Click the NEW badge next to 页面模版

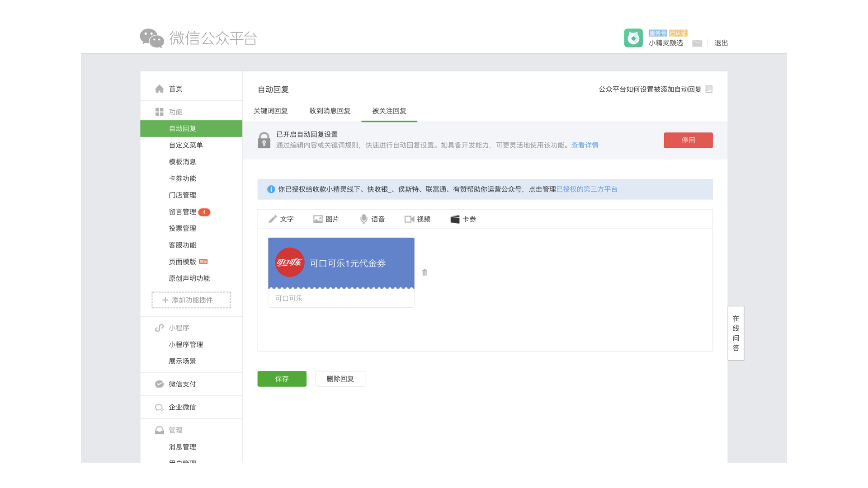click(x=203, y=262)
